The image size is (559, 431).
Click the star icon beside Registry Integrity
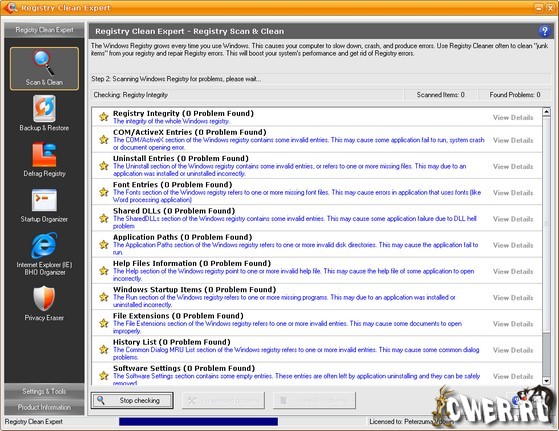(104, 117)
